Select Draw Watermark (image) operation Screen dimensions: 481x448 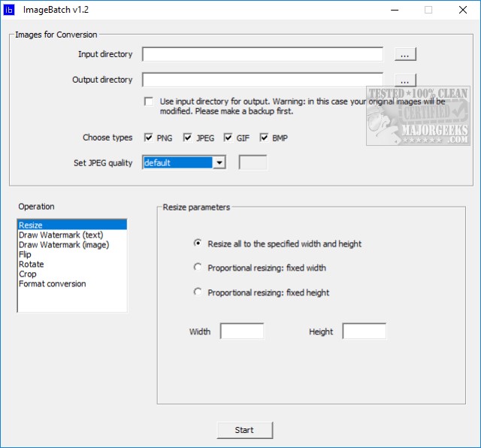(x=72, y=244)
